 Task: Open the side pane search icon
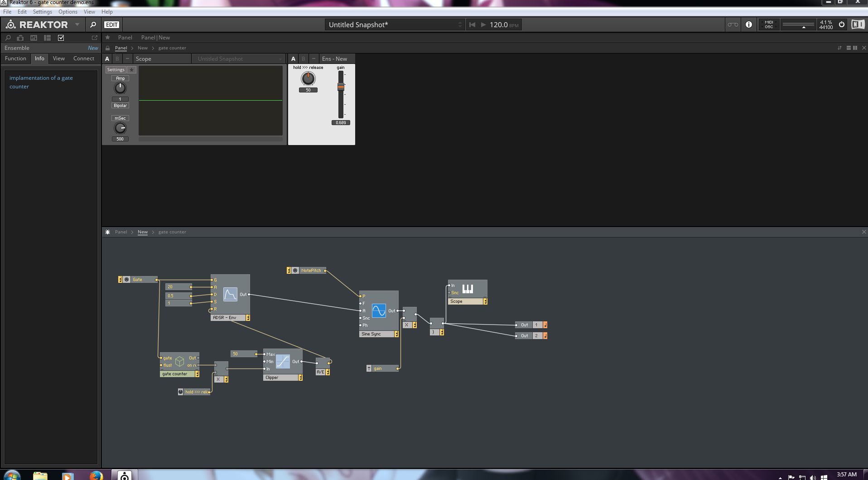[8, 38]
